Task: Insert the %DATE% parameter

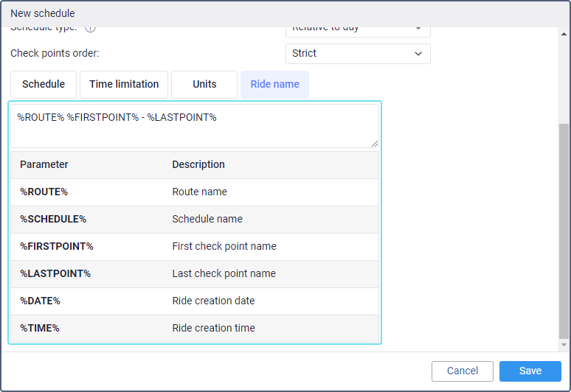Action: coord(40,301)
